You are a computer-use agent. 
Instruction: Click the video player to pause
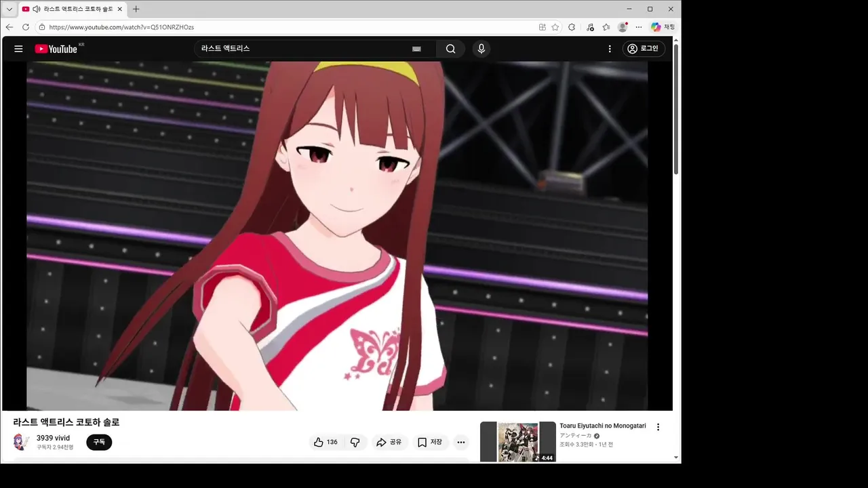[337, 236]
